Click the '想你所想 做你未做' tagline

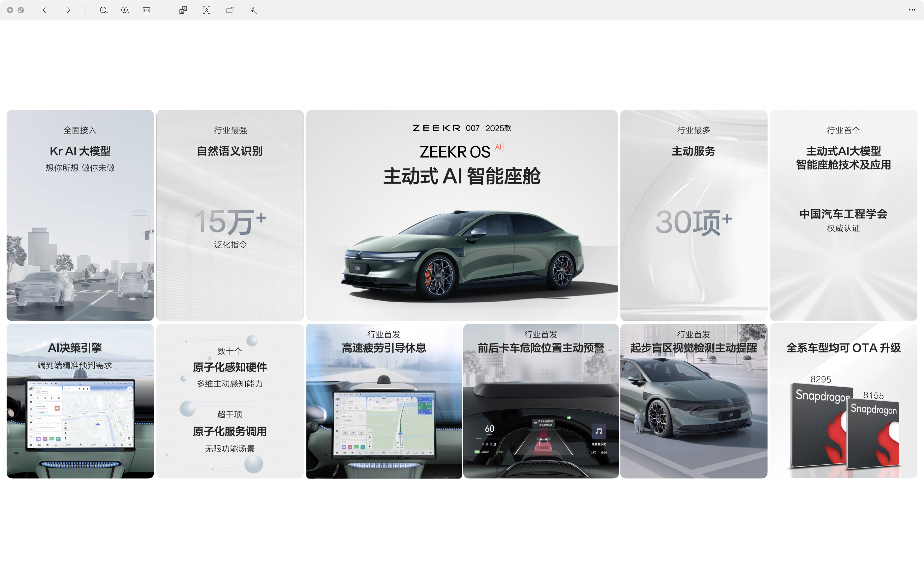click(80, 168)
